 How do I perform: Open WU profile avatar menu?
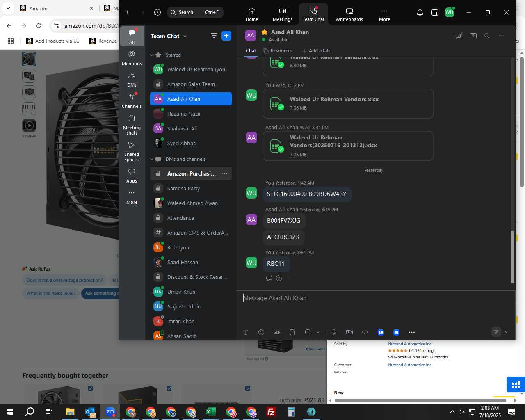pyautogui.click(x=450, y=12)
